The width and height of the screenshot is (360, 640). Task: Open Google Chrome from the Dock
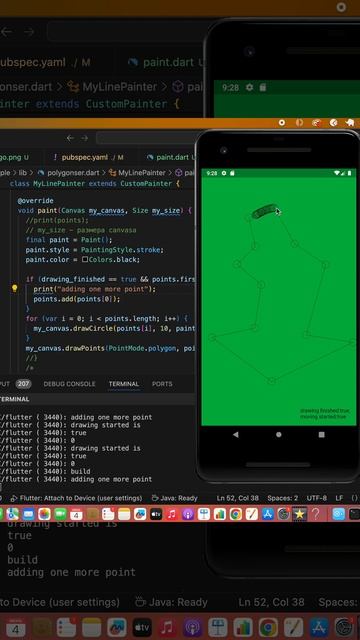[x=236, y=514]
